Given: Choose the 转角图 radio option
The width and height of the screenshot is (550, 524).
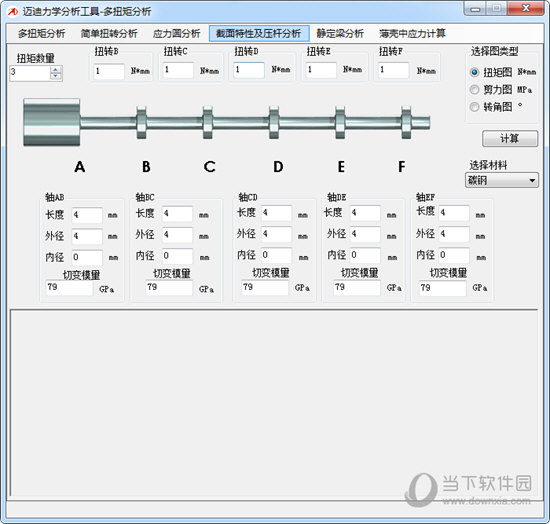Looking at the screenshot, I should pos(474,107).
